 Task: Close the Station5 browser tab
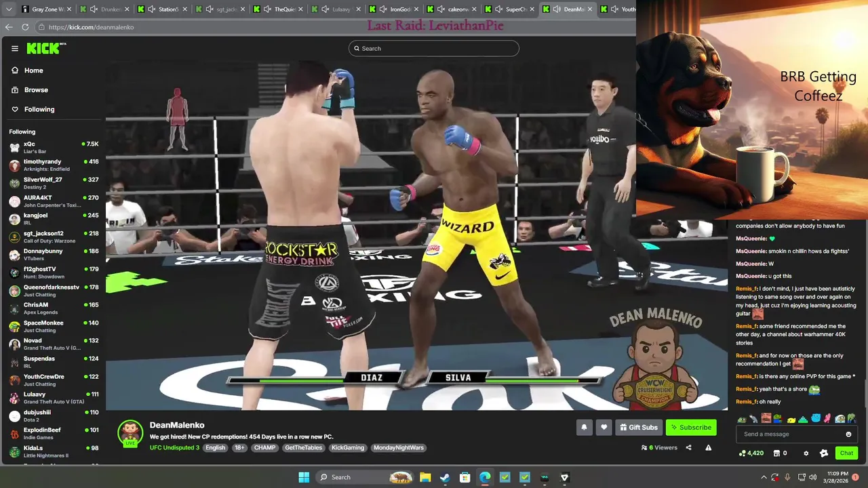point(185,9)
